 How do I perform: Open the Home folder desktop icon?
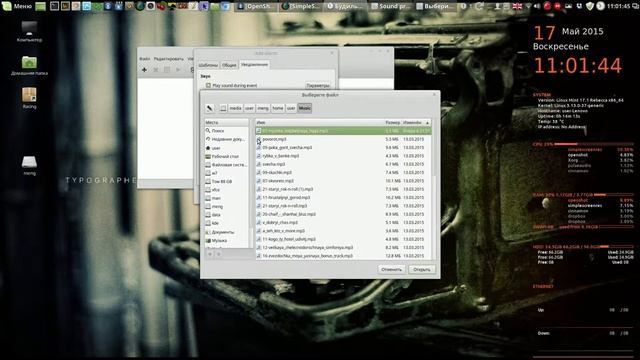pyautogui.click(x=29, y=65)
